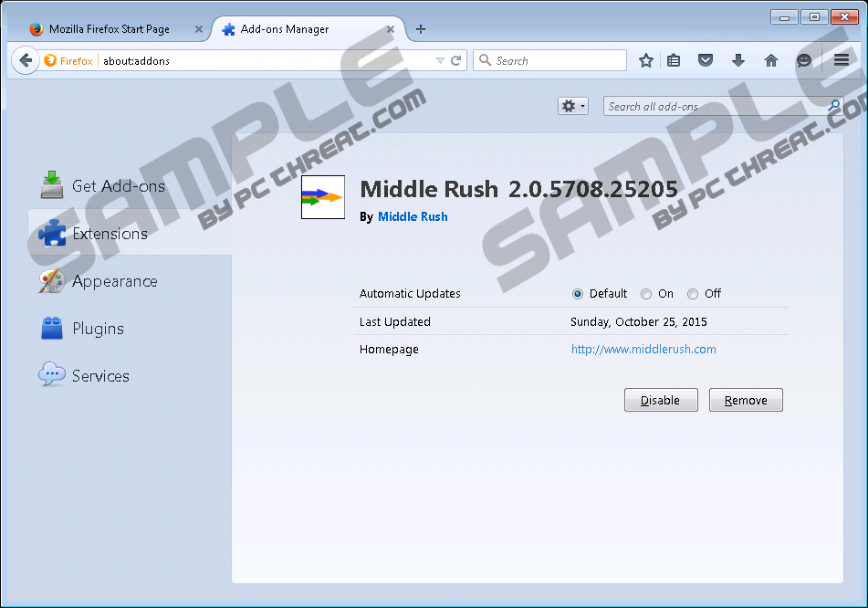The width and height of the screenshot is (868, 608).
Task: Open the bookmarks list icon
Action: pos(674,61)
